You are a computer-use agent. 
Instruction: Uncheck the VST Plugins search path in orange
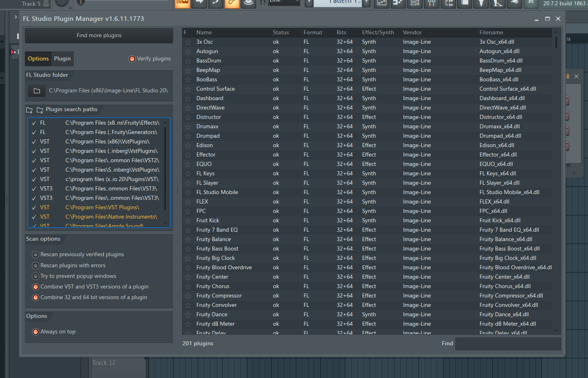click(34, 208)
